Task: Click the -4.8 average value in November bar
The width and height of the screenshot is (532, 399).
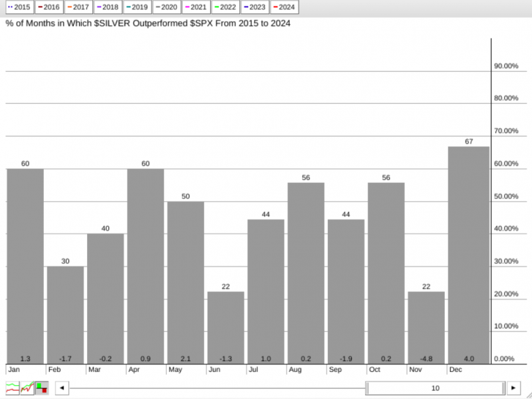Action: click(426, 358)
